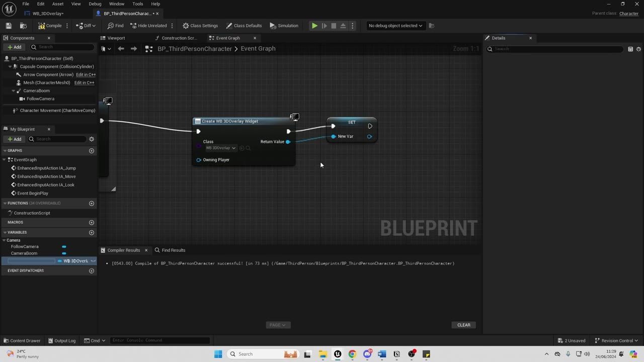Add a new function with plus icon

pyautogui.click(x=92, y=203)
